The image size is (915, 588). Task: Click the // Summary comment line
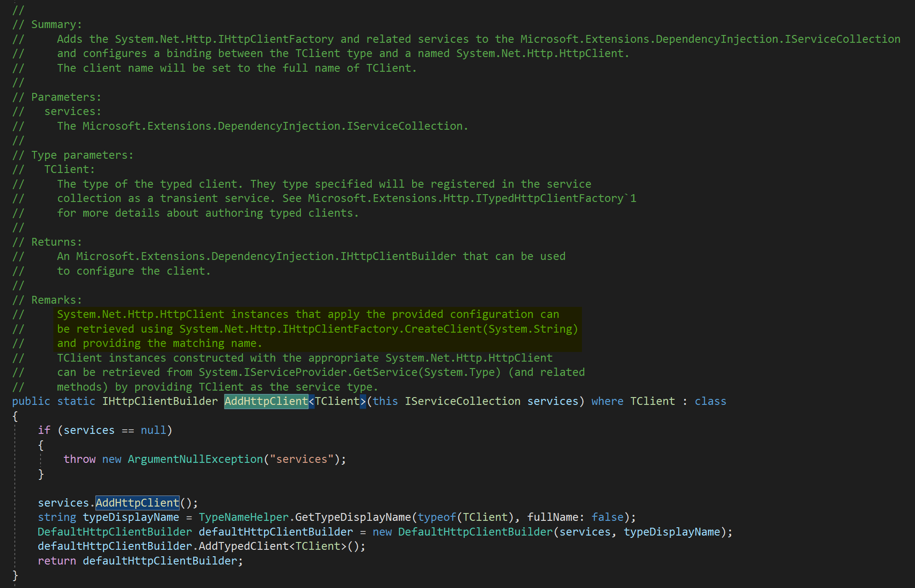pyautogui.click(x=55, y=24)
